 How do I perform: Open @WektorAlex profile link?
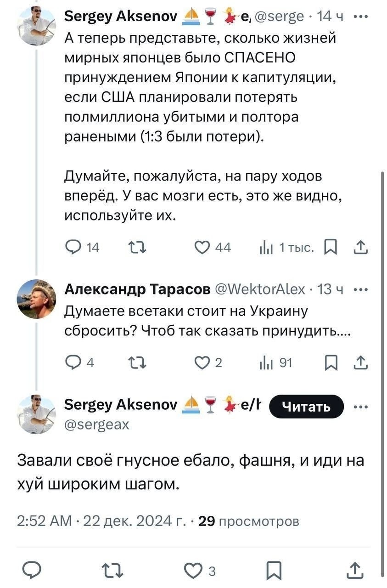coord(260,289)
